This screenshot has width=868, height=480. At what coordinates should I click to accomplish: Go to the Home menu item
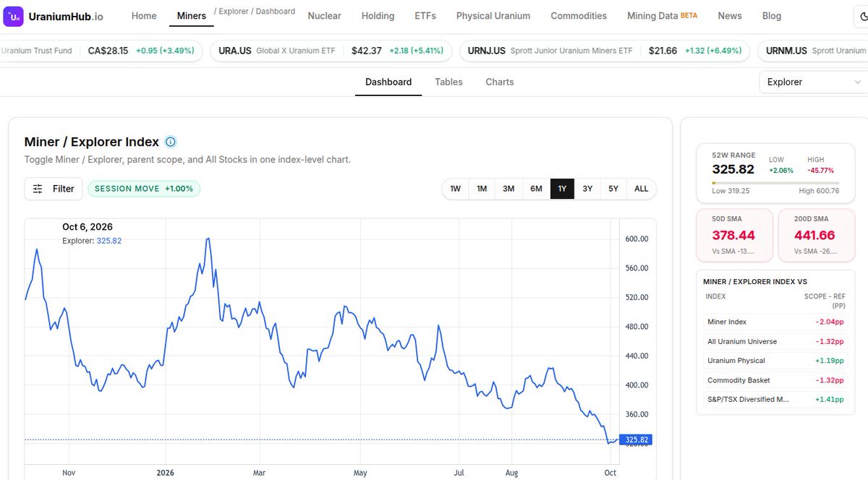(x=144, y=16)
